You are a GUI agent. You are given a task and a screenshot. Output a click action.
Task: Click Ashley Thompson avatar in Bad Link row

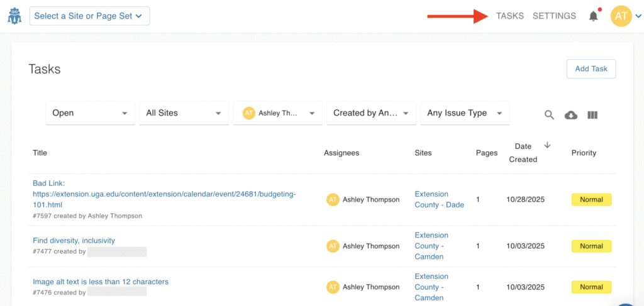tap(333, 199)
